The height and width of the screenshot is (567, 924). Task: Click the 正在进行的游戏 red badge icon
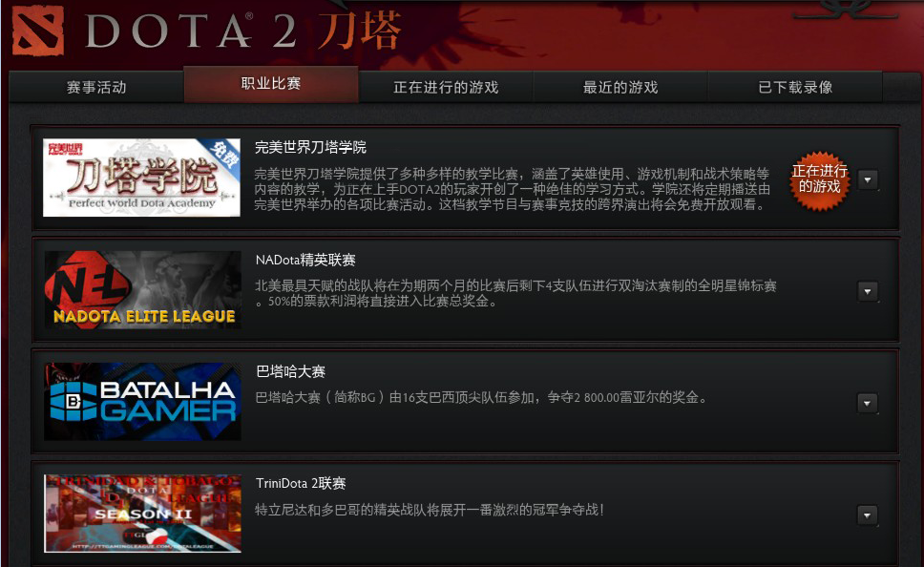(819, 179)
